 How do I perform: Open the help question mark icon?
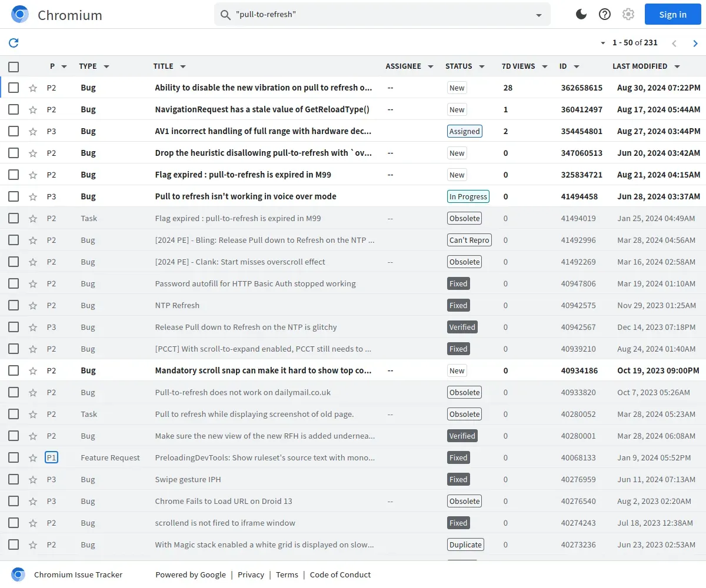coord(605,14)
